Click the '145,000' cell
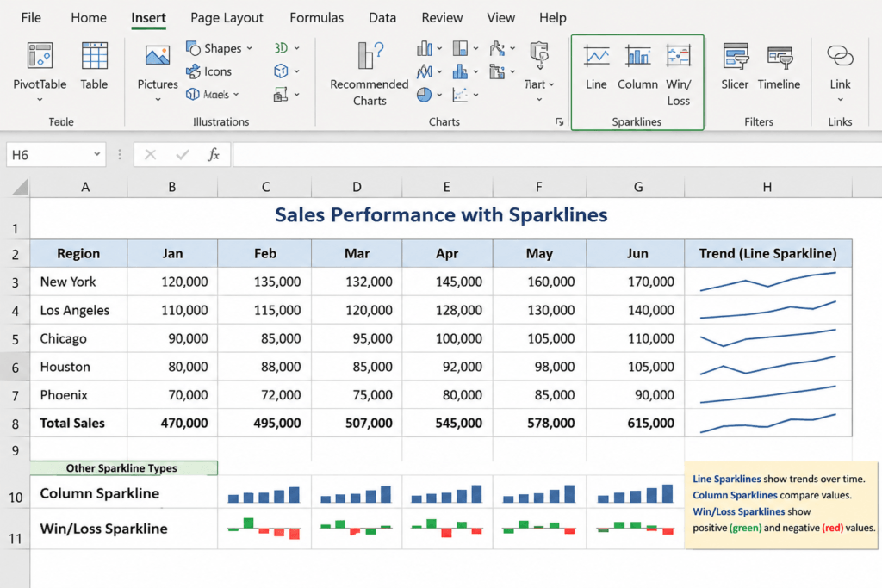The height and width of the screenshot is (588, 882). [447, 282]
